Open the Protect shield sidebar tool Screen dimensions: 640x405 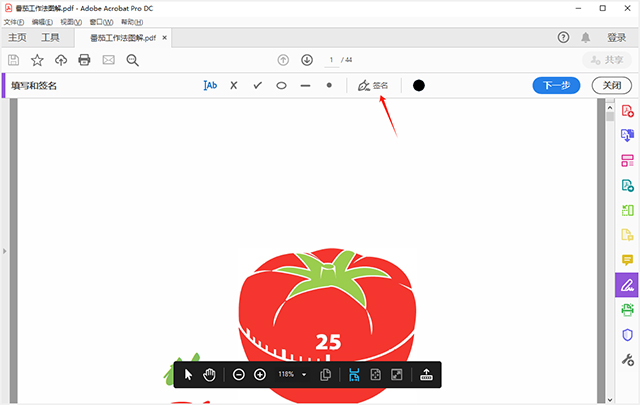(x=627, y=335)
